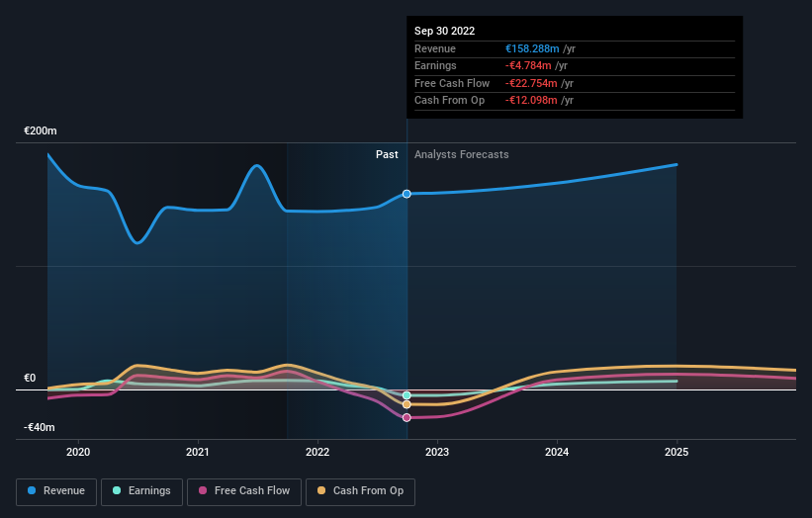Click the Revenue data point on Sep 30 2022
The image size is (812, 518).
406,194
